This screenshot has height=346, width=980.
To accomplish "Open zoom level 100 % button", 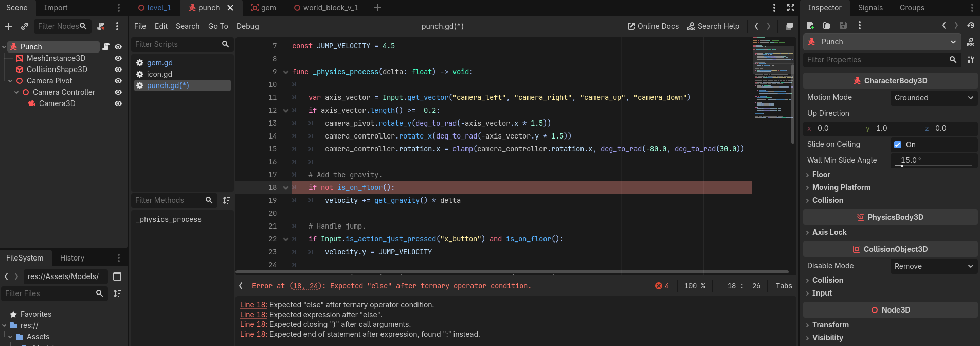I will coord(694,286).
